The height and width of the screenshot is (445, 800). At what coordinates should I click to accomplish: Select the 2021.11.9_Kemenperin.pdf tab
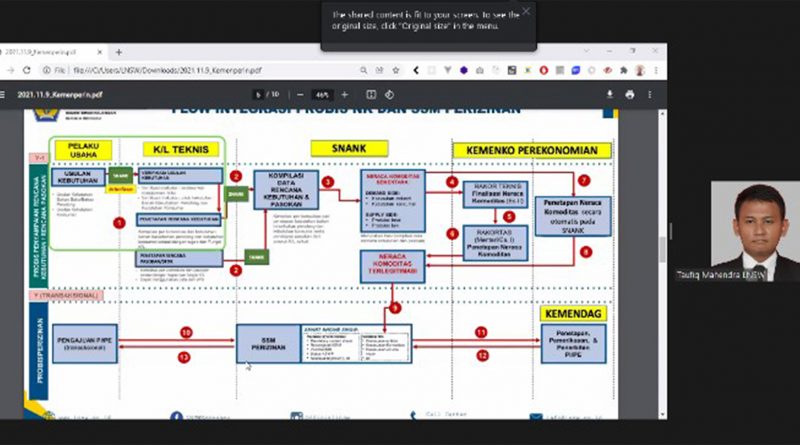(50, 52)
